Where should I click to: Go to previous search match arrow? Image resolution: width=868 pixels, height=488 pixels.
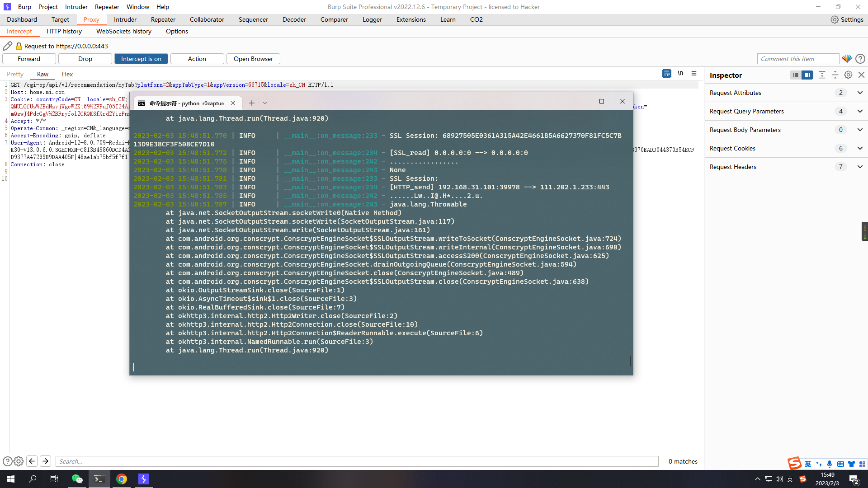point(32,461)
